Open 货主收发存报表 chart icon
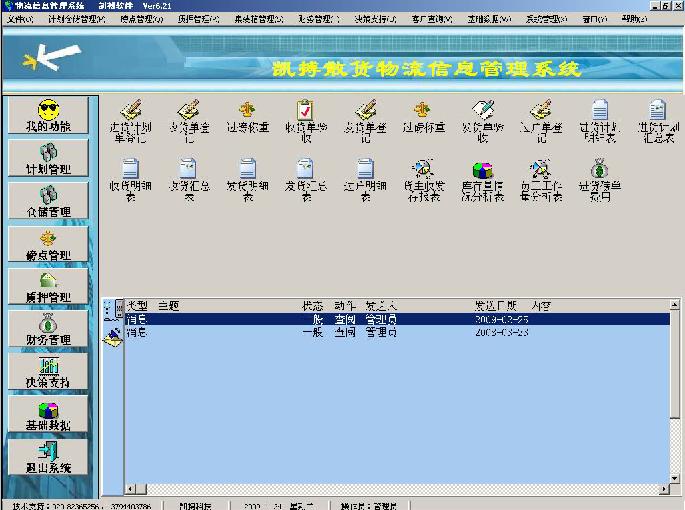 click(x=424, y=180)
